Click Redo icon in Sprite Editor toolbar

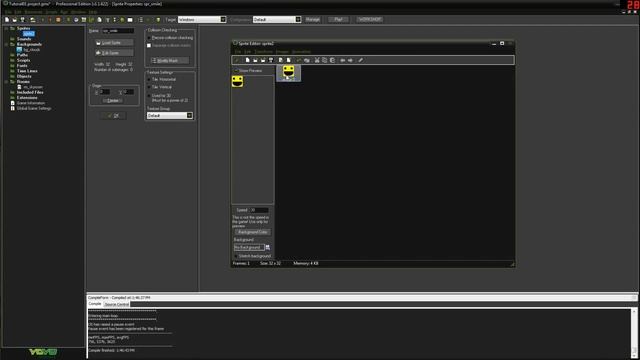307,60
